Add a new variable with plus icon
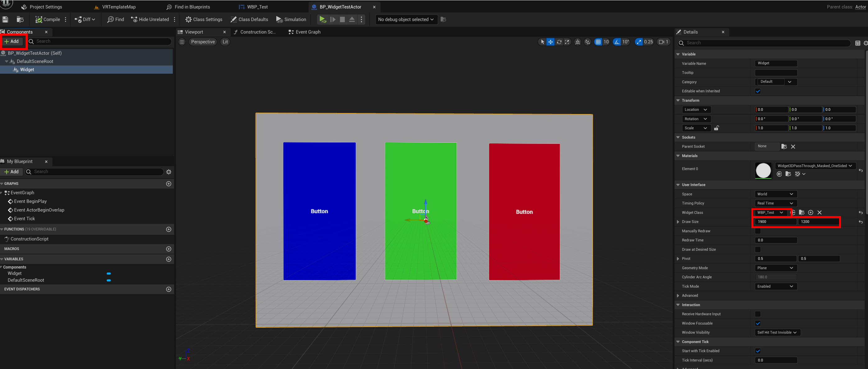Viewport: 868px width, 369px height. pos(169,259)
